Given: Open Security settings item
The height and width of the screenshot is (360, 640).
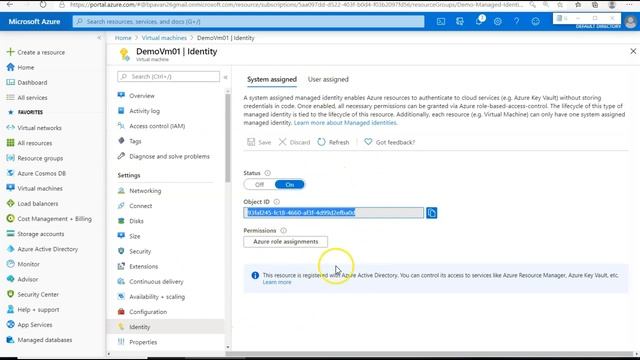Looking at the screenshot, I should point(134,251).
